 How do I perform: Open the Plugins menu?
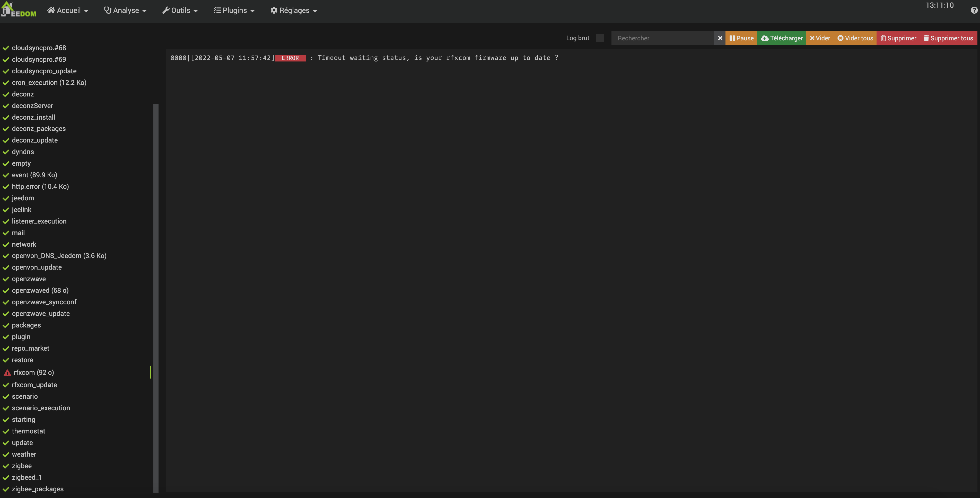point(234,11)
